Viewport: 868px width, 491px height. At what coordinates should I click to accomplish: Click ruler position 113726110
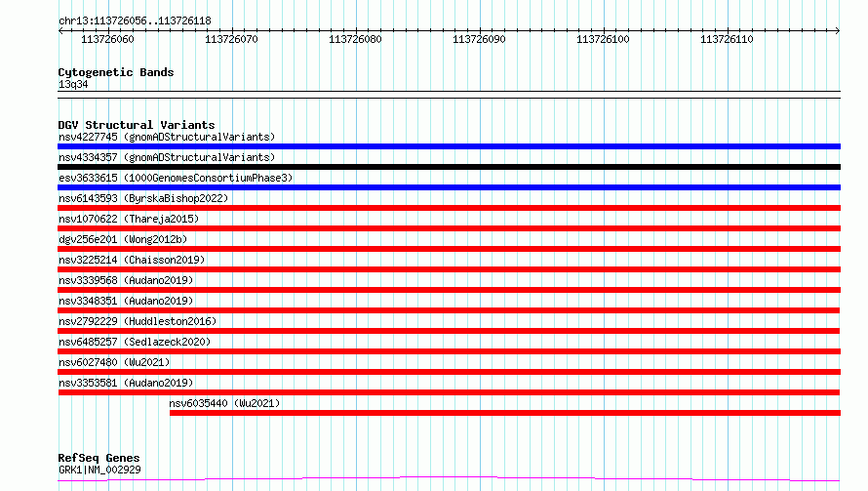pos(727,39)
